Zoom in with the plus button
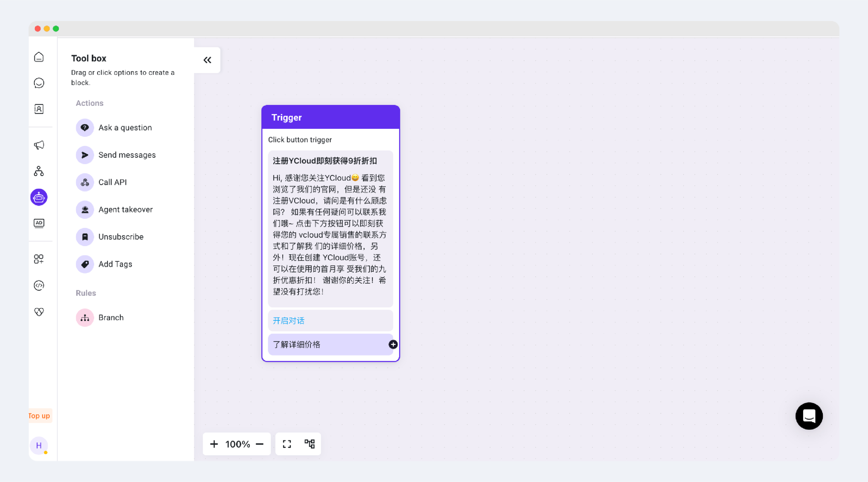Screen dimensions: 868x482 tap(214, 444)
